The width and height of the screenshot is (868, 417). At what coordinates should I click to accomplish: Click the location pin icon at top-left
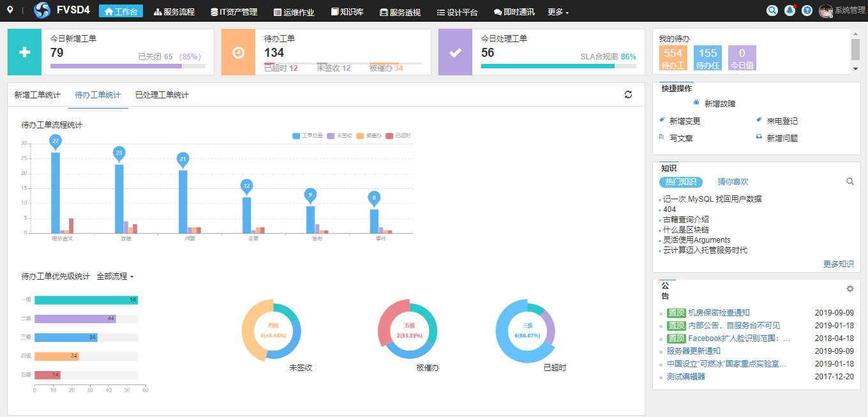[10, 10]
